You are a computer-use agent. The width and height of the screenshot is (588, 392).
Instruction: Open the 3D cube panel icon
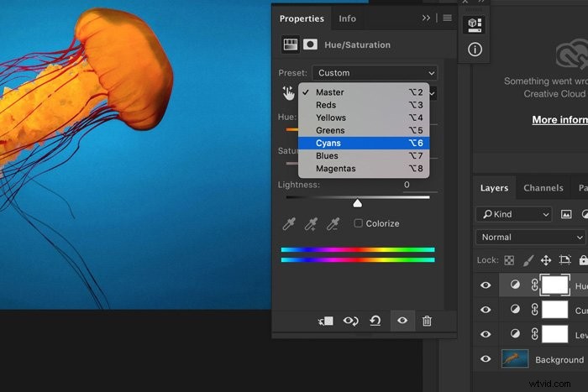click(x=475, y=24)
